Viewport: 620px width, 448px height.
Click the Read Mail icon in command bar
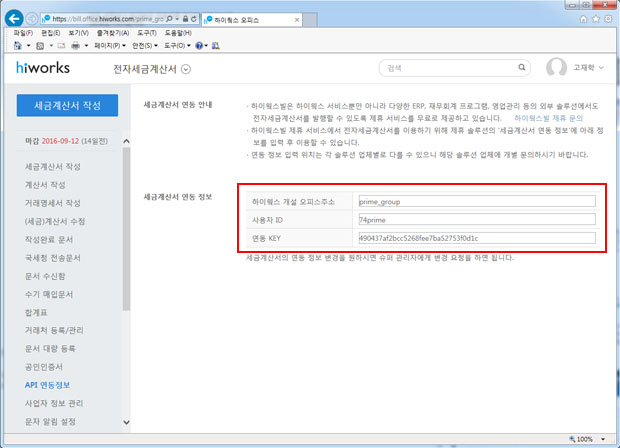click(x=61, y=46)
